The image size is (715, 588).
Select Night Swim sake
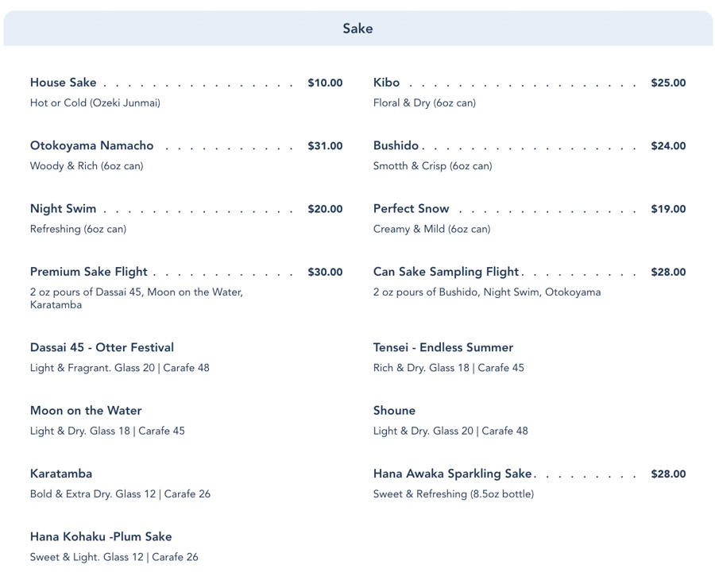[x=64, y=209]
